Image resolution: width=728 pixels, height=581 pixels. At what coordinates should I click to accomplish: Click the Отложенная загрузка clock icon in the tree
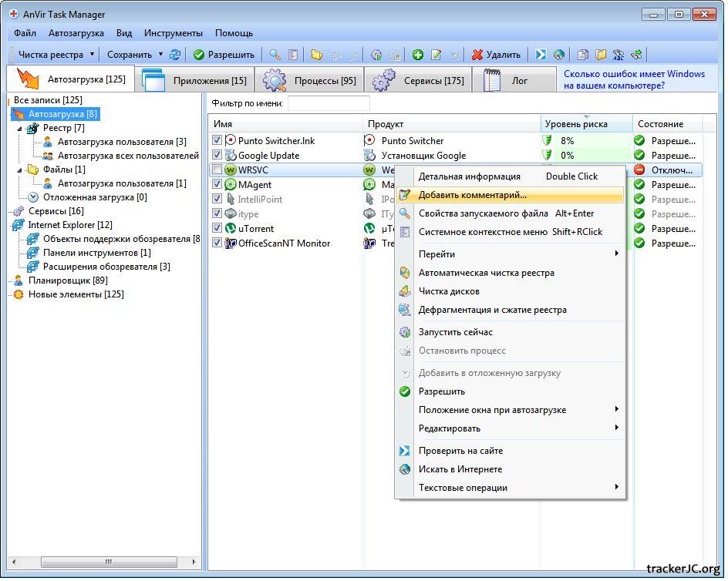click(33, 197)
